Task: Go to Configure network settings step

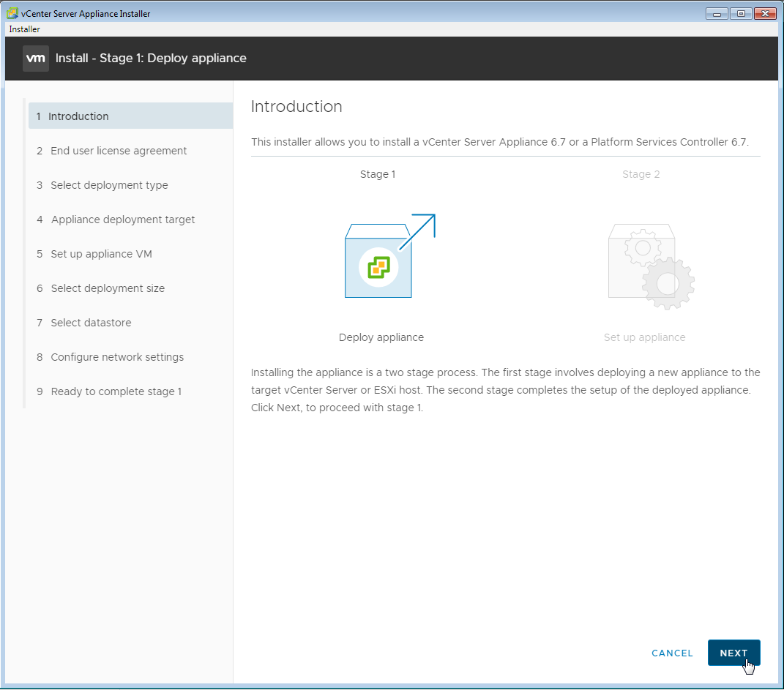Action: pyautogui.click(x=117, y=357)
